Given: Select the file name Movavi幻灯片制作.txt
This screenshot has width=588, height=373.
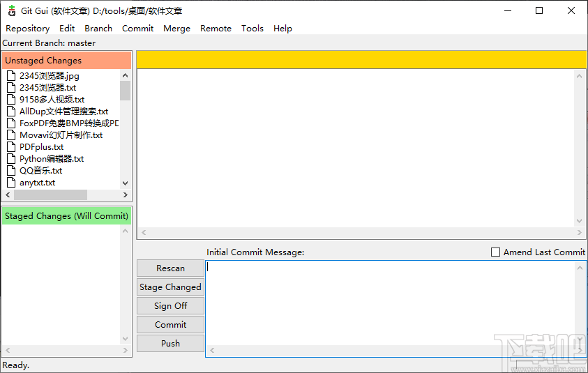Looking at the screenshot, I should tap(61, 135).
